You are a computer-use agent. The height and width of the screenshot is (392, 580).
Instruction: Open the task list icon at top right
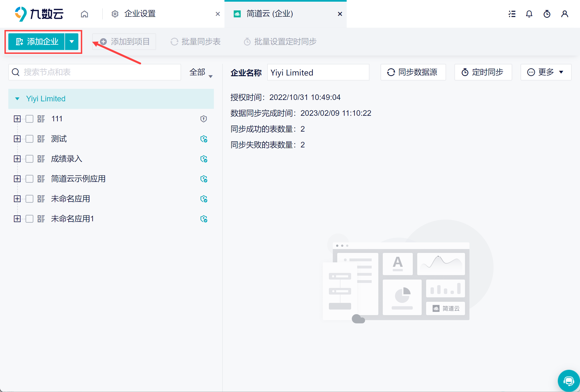point(512,14)
